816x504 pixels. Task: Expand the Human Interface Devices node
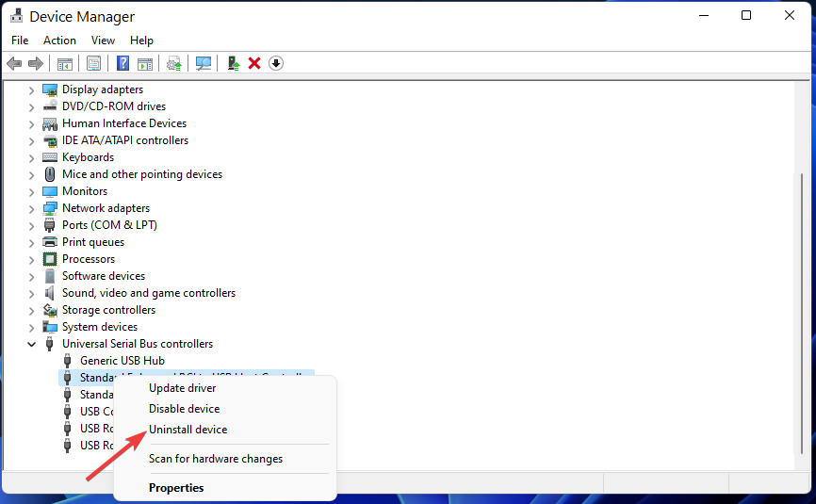[x=31, y=124]
